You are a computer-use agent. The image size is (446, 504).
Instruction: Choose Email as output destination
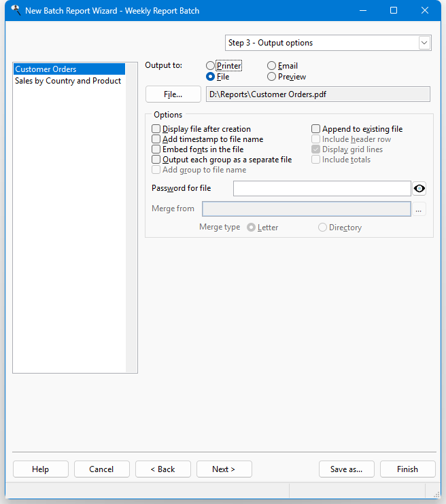click(282, 66)
